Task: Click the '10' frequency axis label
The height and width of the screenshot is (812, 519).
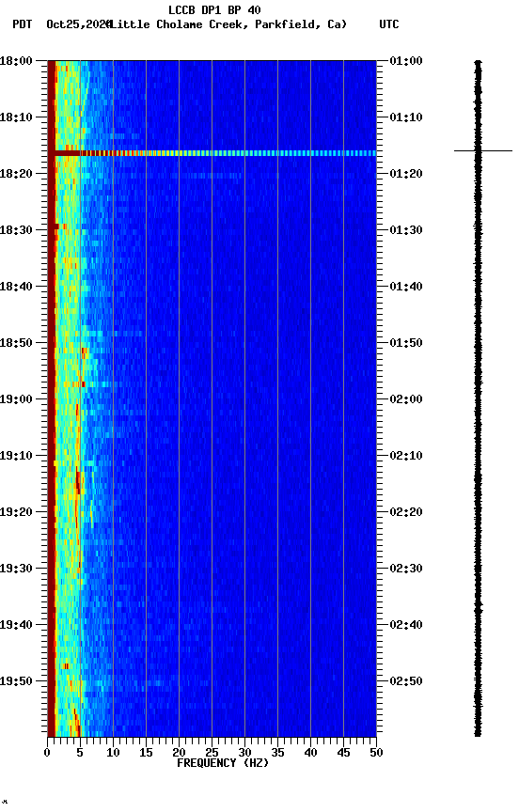Action: pos(113,753)
